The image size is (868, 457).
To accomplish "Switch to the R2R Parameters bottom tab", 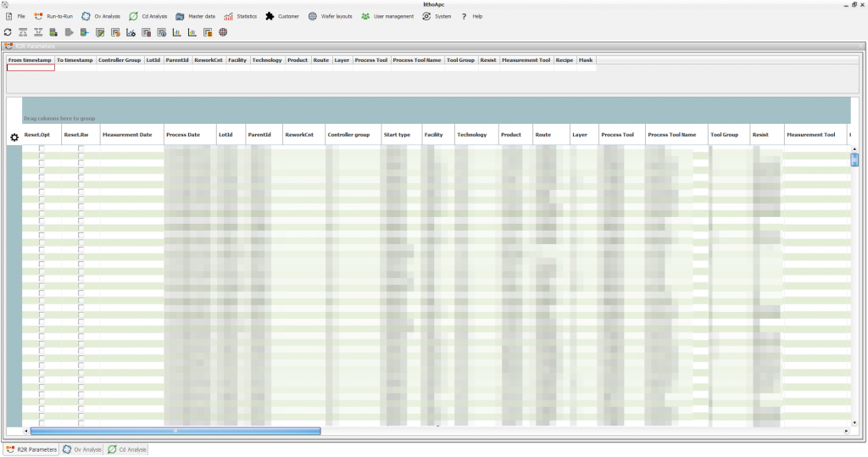I will pyautogui.click(x=31, y=449).
